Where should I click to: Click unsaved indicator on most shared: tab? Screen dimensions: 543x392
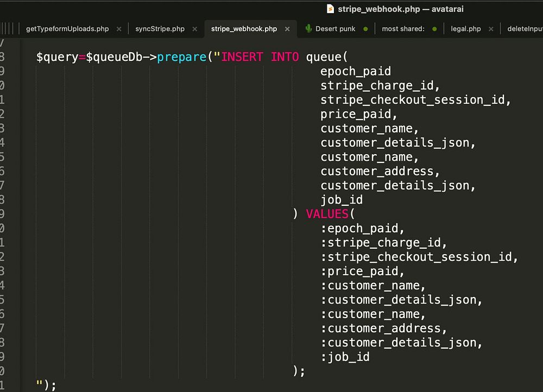pos(434,29)
